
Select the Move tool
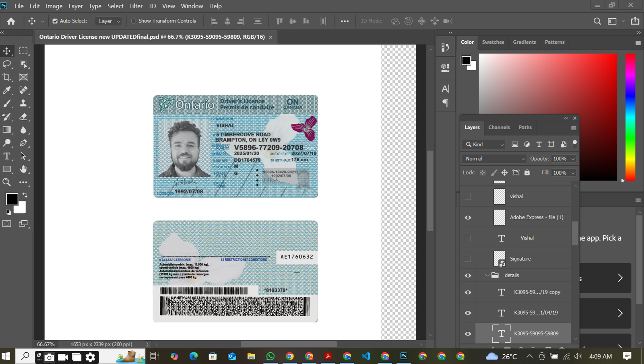click(7, 51)
